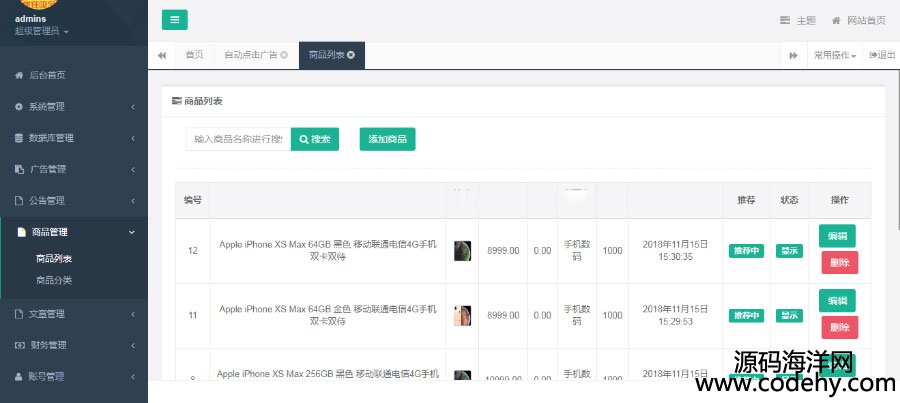Click the money icon beside 财务管理

(x=19, y=345)
